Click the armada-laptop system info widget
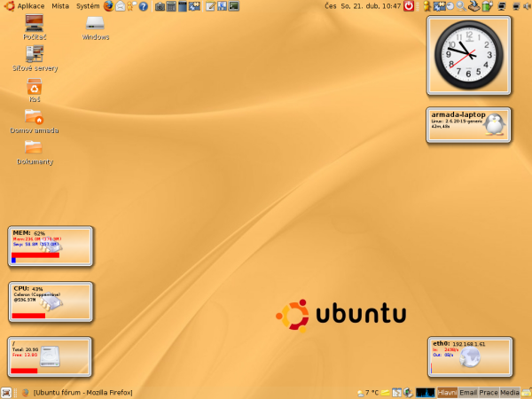The width and height of the screenshot is (532, 399). tap(468, 125)
